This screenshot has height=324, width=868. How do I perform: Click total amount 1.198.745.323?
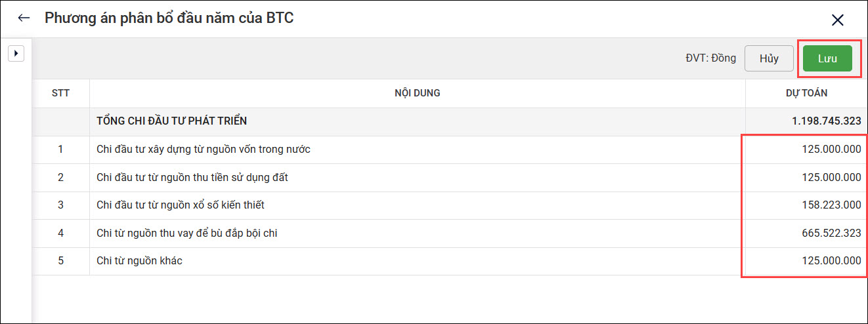point(826,121)
